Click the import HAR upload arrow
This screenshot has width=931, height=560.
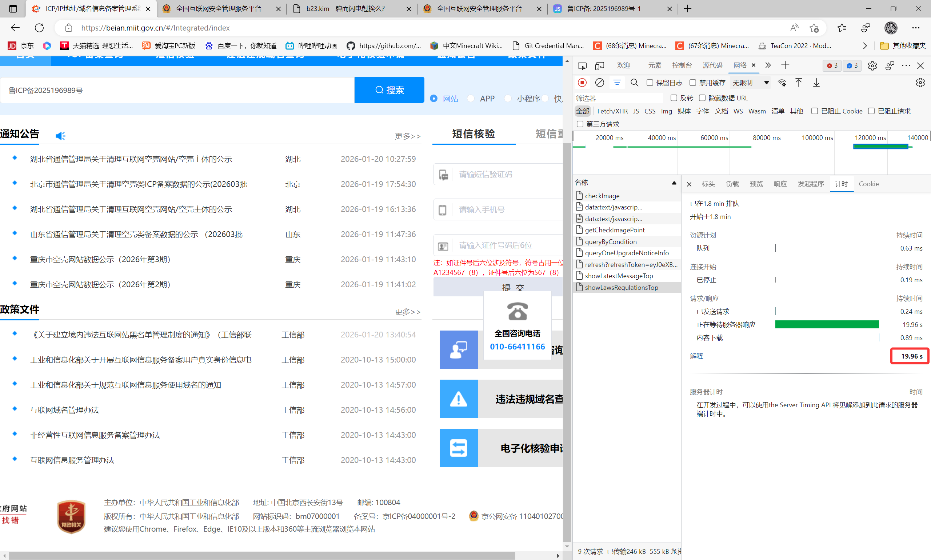tap(799, 83)
